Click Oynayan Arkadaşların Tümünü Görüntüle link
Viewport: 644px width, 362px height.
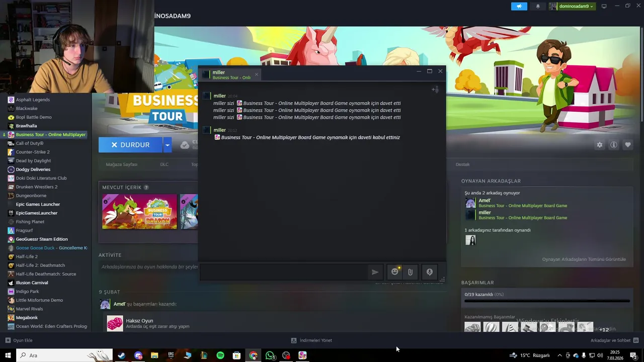coord(584,259)
